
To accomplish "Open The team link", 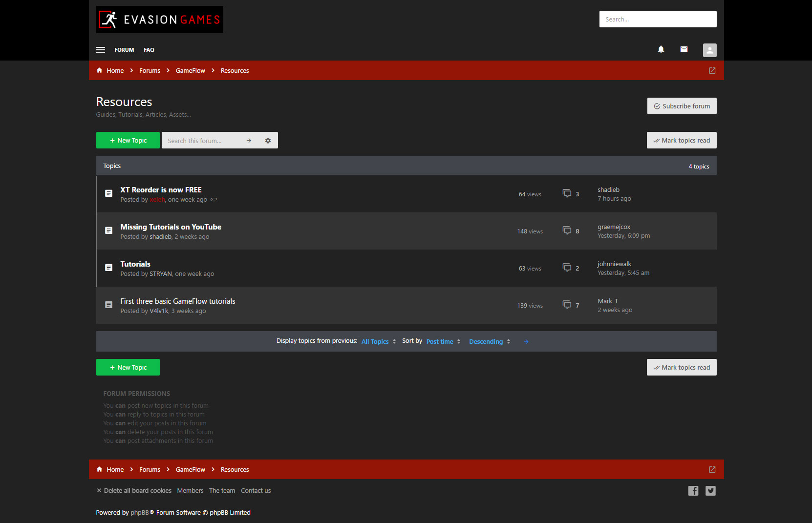I will click(x=222, y=491).
